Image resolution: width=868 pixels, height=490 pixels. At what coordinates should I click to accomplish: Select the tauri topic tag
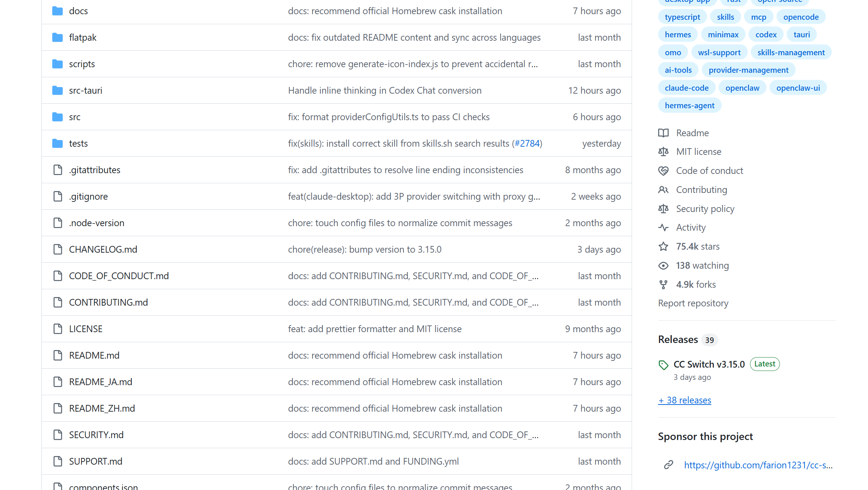tap(802, 34)
